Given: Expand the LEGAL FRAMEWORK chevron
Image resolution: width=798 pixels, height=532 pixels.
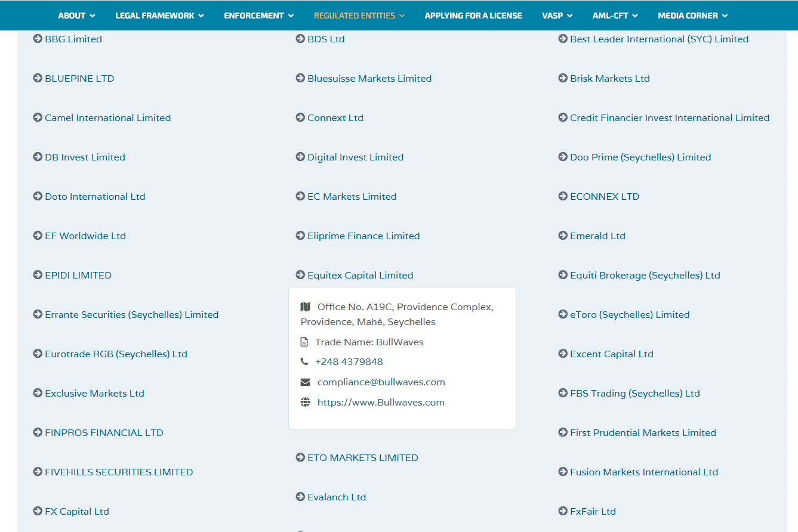Looking at the screenshot, I should click(x=201, y=16).
